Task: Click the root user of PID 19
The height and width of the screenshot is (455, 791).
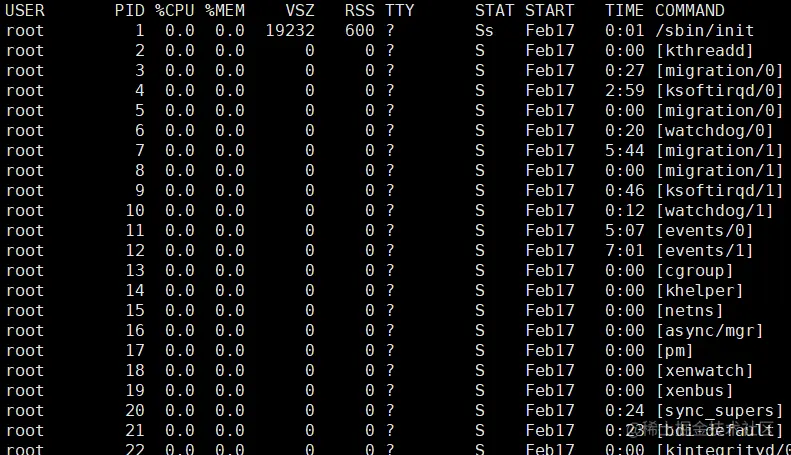Action: 25,390
